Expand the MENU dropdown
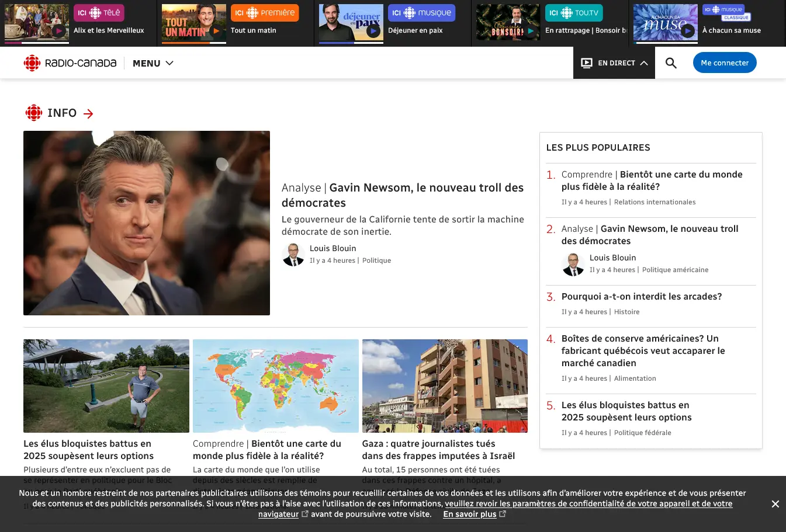This screenshot has height=532, width=786. 153,63
